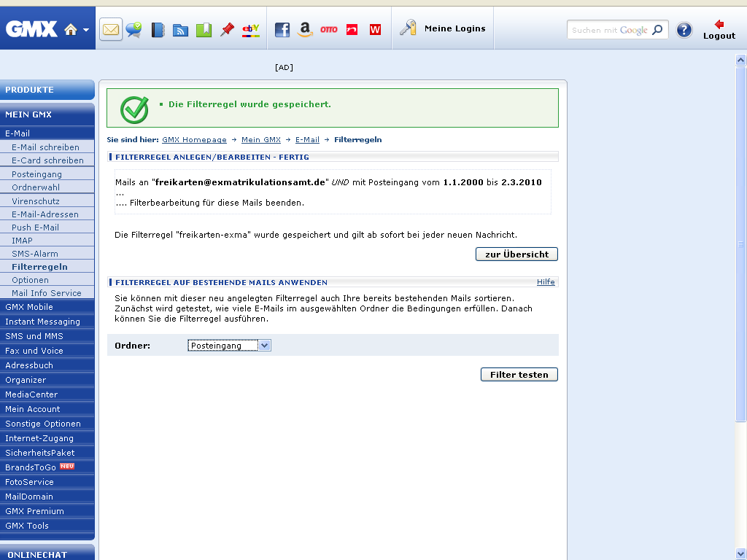Expand the PRODUKTE sidebar section
The height and width of the screenshot is (560, 747).
tap(47, 90)
